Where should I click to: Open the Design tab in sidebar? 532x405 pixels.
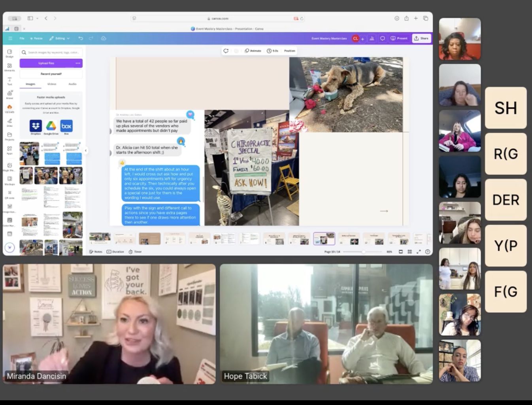tap(9, 53)
